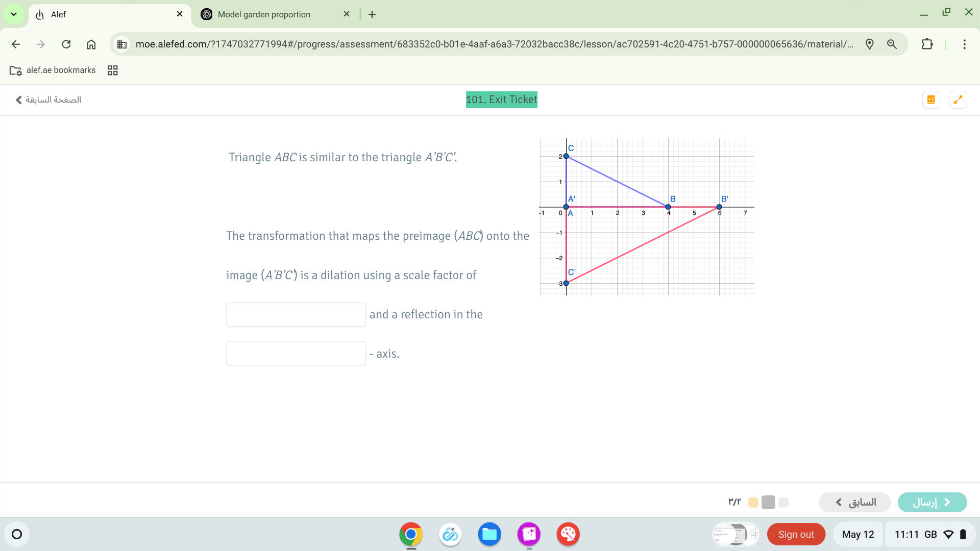Open the tab search dropdown arrow
This screenshot has width=980, height=551.
(x=14, y=14)
